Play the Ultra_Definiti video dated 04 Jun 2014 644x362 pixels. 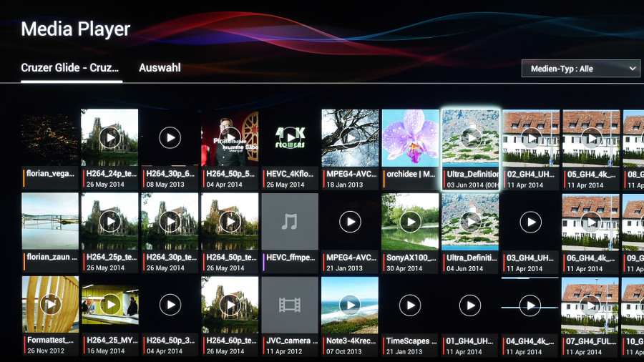pyautogui.click(x=471, y=222)
